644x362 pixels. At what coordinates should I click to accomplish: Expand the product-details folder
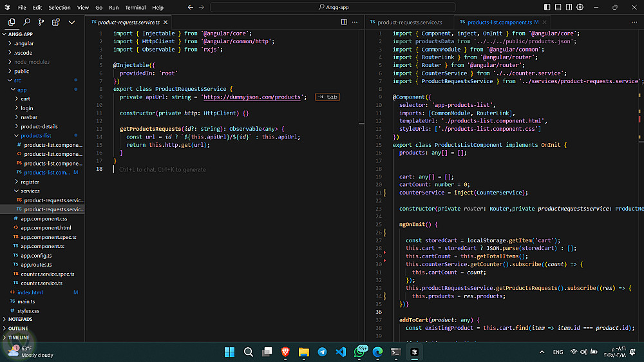[39, 127]
